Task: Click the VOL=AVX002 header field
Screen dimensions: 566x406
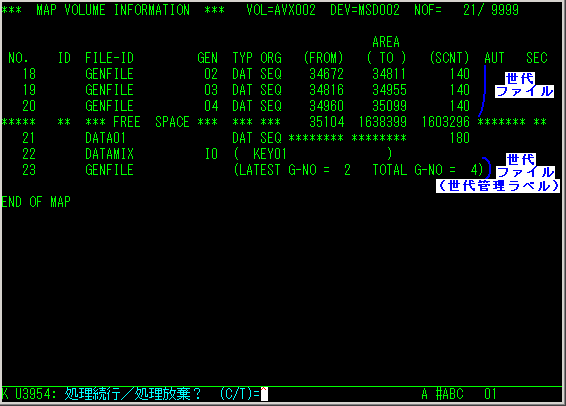Action: [x=281, y=10]
